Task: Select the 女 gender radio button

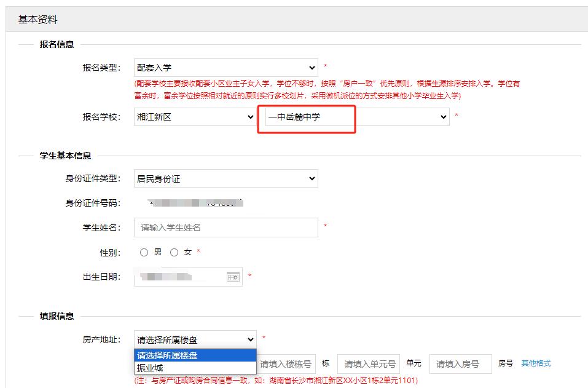Action: pyautogui.click(x=174, y=252)
